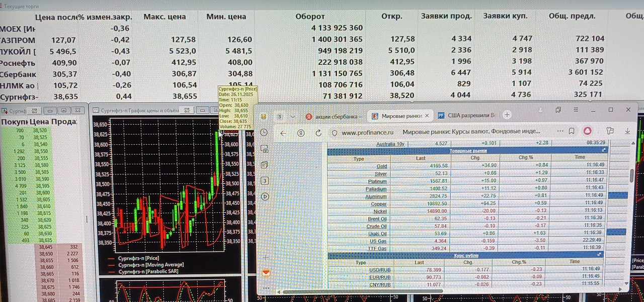Click the site protection shield icon

(335, 133)
